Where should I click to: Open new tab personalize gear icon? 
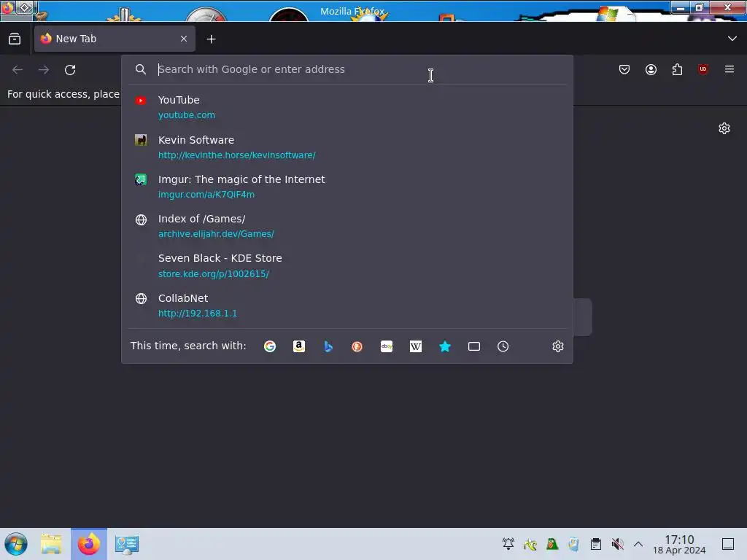point(724,128)
